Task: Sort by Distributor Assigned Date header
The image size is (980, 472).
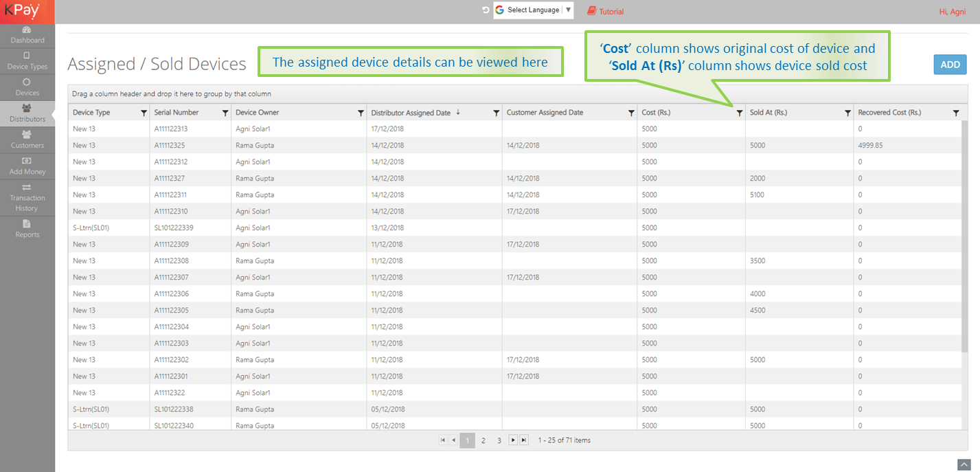Action: click(x=411, y=113)
